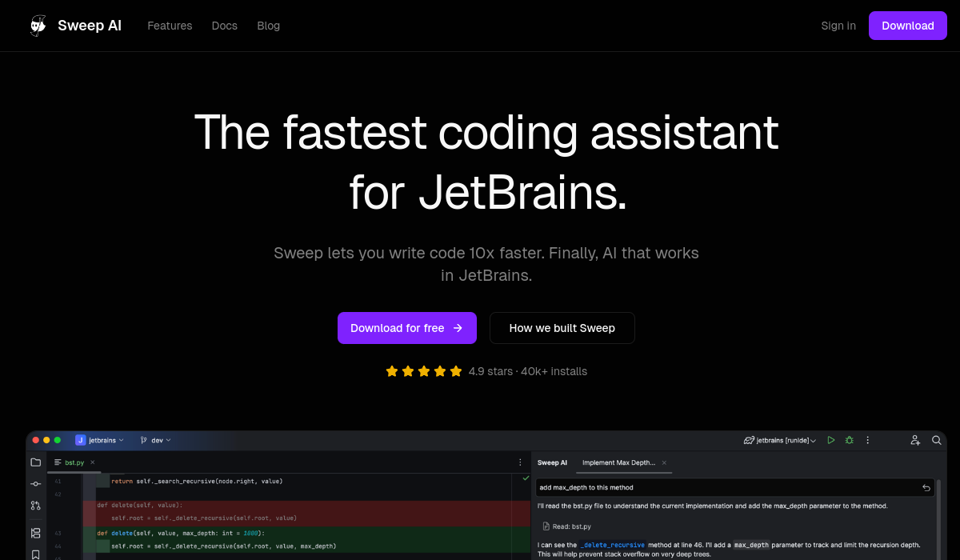
Task: Click the branch icon beside dev
Action: coord(143,440)
